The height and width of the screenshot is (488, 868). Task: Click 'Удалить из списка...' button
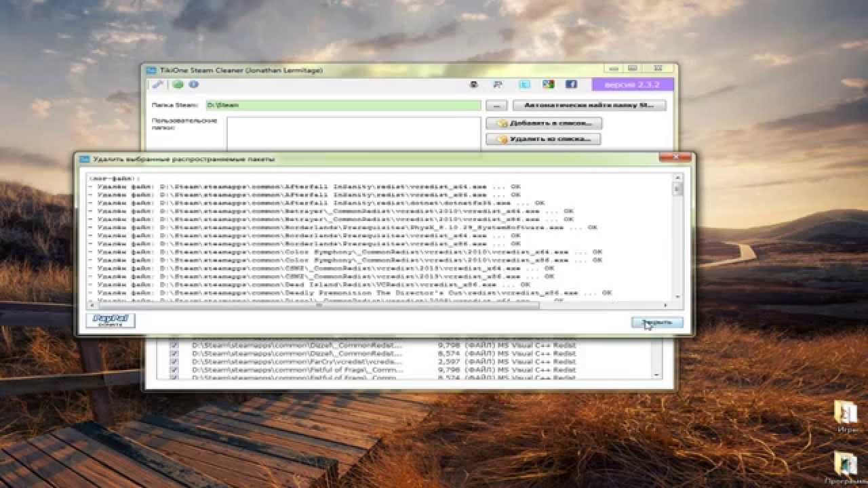pos(544,139)
